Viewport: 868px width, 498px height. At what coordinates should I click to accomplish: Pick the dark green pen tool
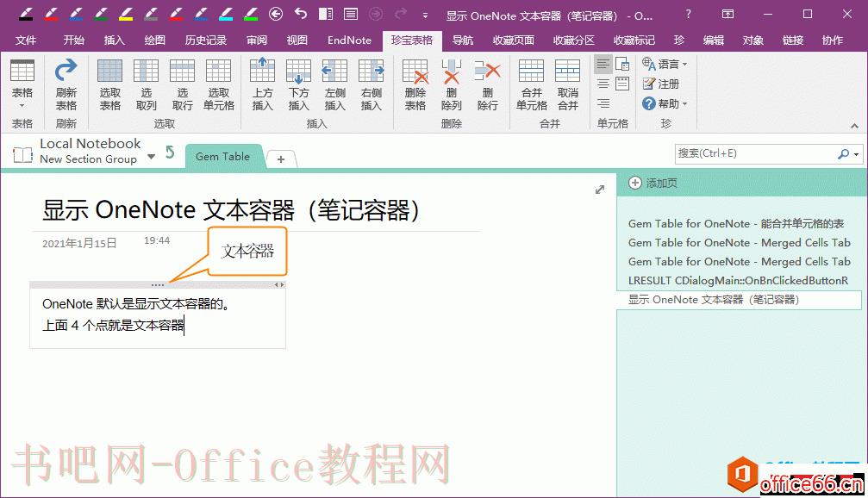point(101,13)
